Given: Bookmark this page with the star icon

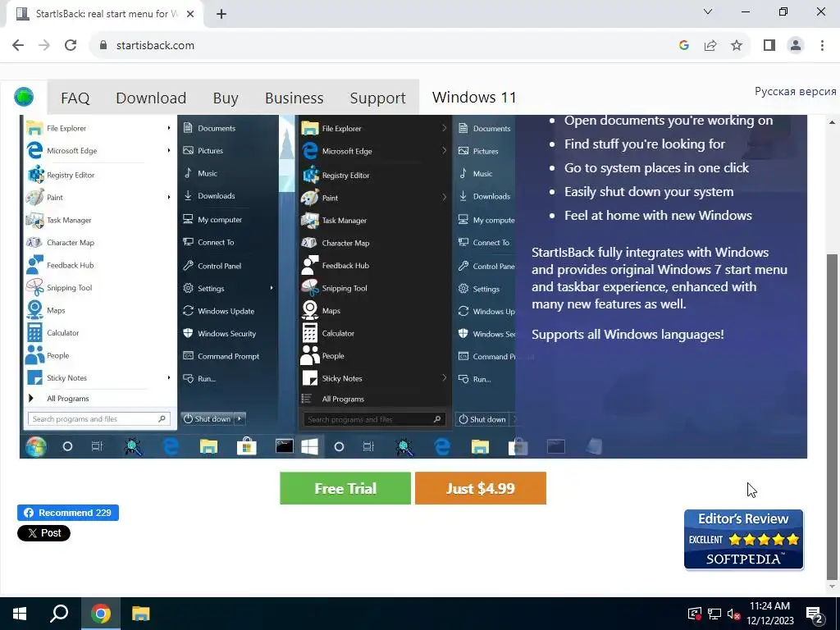Looking at the screenshot, I should point(737,46).
